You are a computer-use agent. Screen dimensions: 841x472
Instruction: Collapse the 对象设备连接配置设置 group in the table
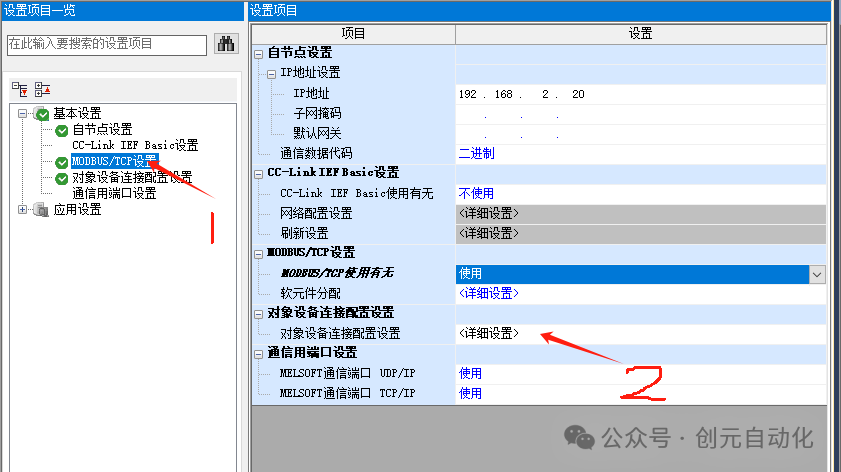point(259,314)
